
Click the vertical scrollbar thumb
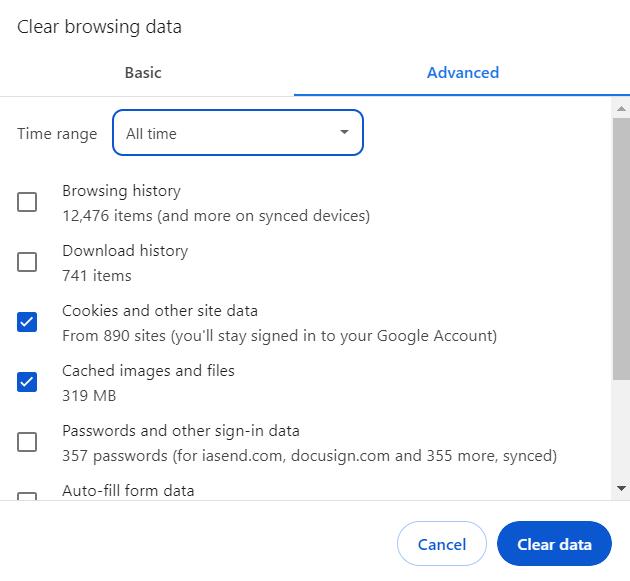tap(621, 249)
